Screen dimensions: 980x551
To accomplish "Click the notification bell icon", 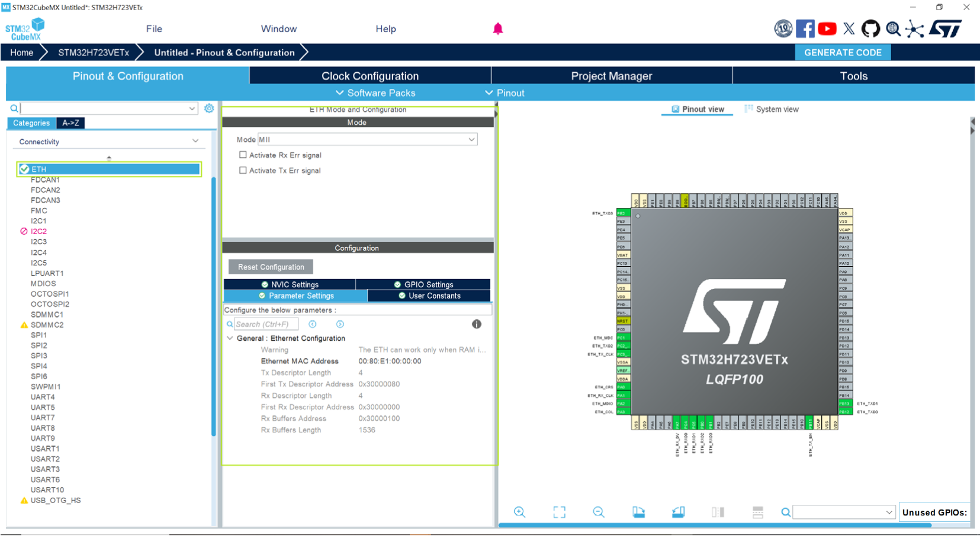I will click(498, 28).
